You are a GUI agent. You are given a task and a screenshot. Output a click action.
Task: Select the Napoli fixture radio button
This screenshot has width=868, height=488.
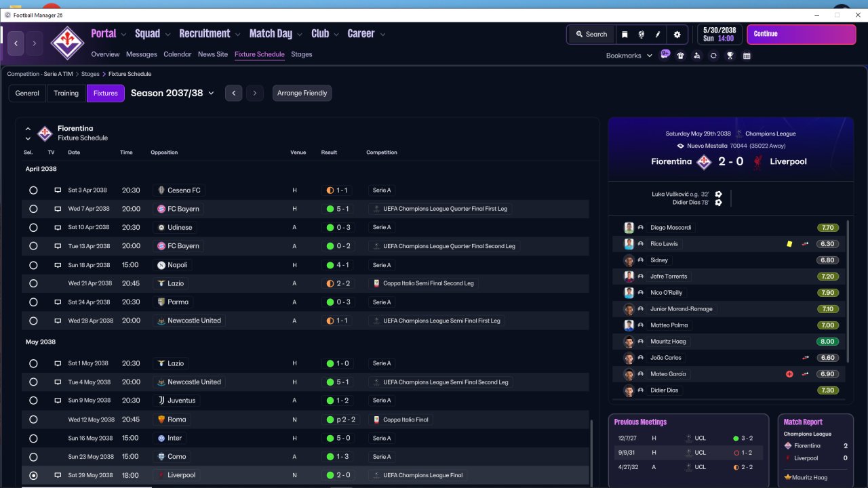(x=33, y=265)
